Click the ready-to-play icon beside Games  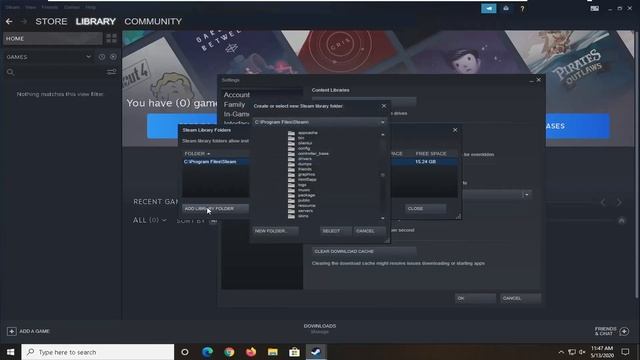click(x=113, y=57)
